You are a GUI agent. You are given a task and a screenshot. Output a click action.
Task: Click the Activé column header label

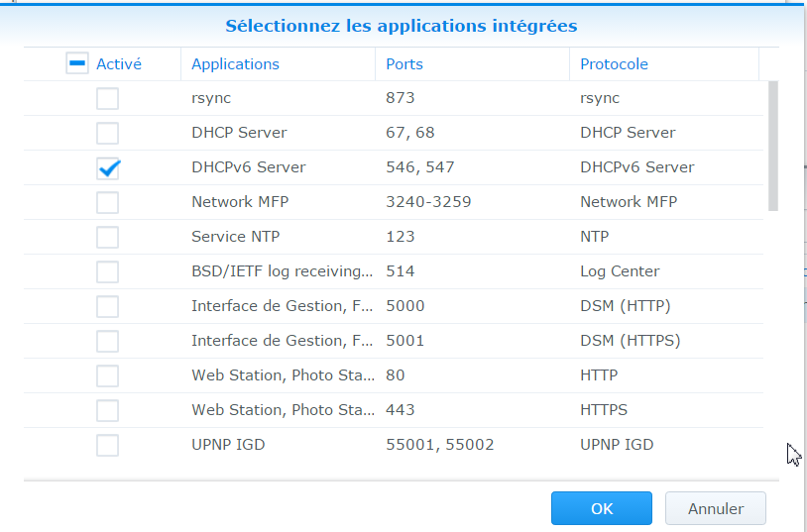tap(119, 63)
